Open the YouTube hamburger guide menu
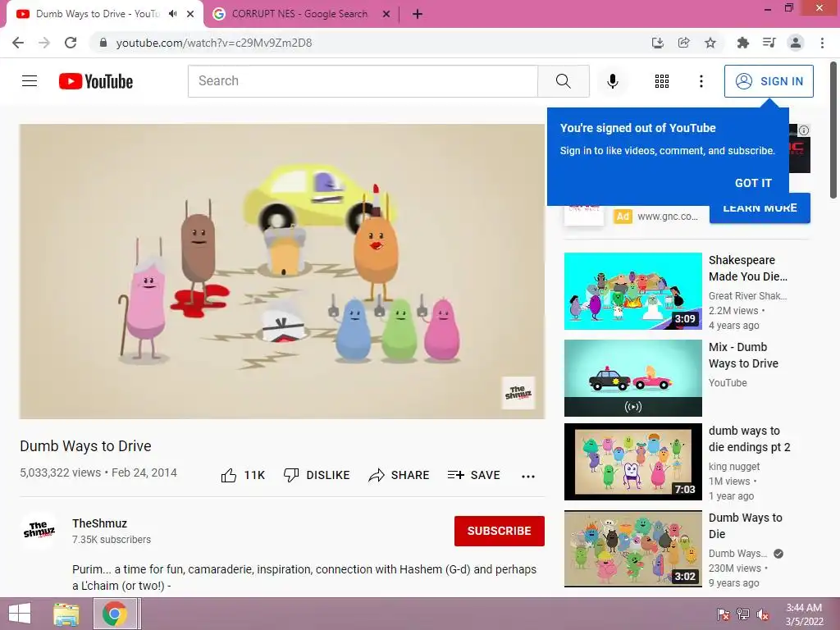The image size is (840, 630). coord(30,81)
